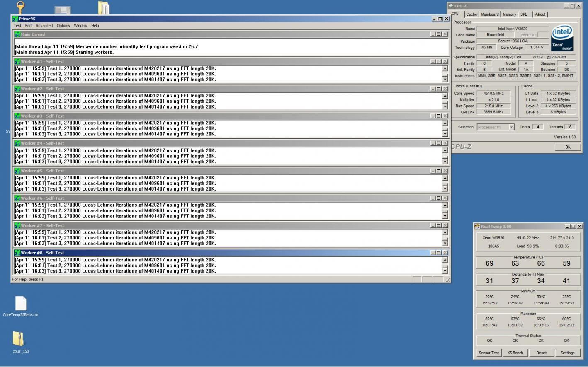Click the Worker #2 Self-Test title bar

pyautogui.click(x=231, y=89)
